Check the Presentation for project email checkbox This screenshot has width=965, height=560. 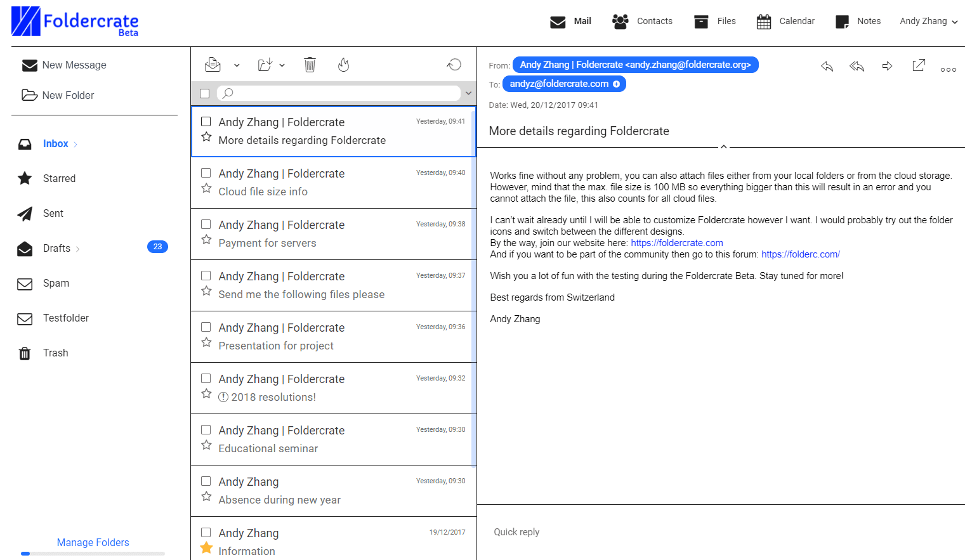(x=206, y=327)
